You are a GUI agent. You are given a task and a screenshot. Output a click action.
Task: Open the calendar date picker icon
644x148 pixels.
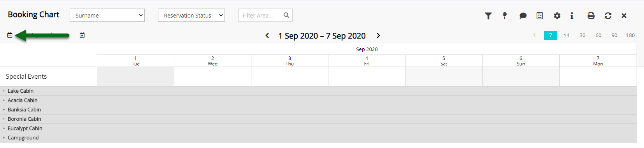[x=10, y=35]
